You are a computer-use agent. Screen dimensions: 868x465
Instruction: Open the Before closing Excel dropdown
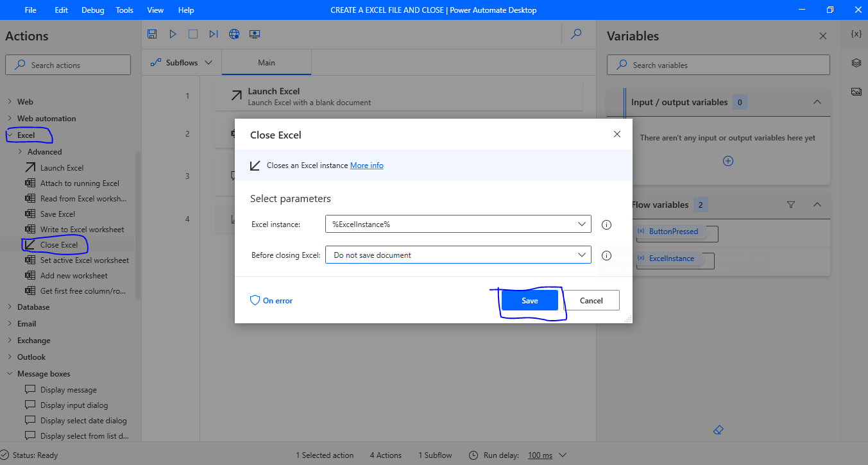pyautogui.click(x=582, y=255)
